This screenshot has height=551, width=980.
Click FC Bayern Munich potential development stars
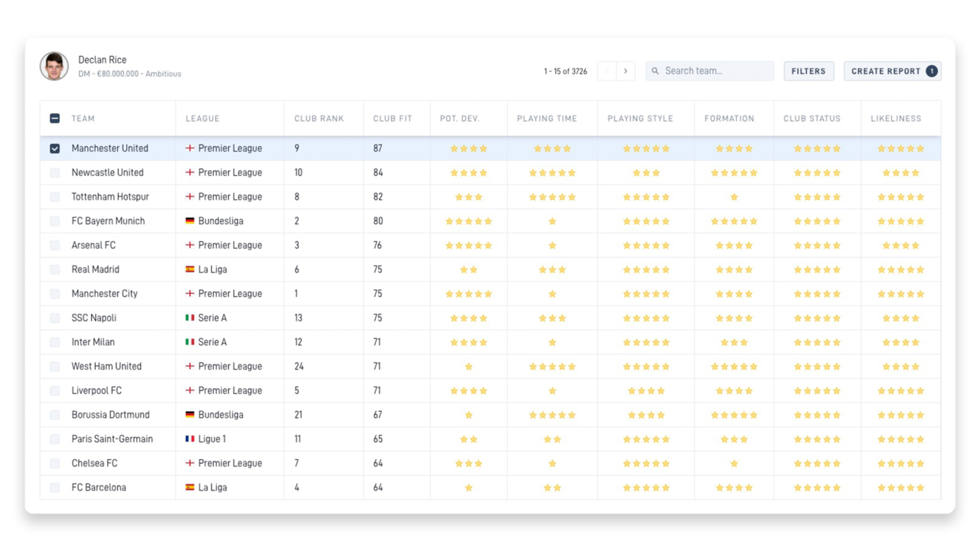pos(469,221)
